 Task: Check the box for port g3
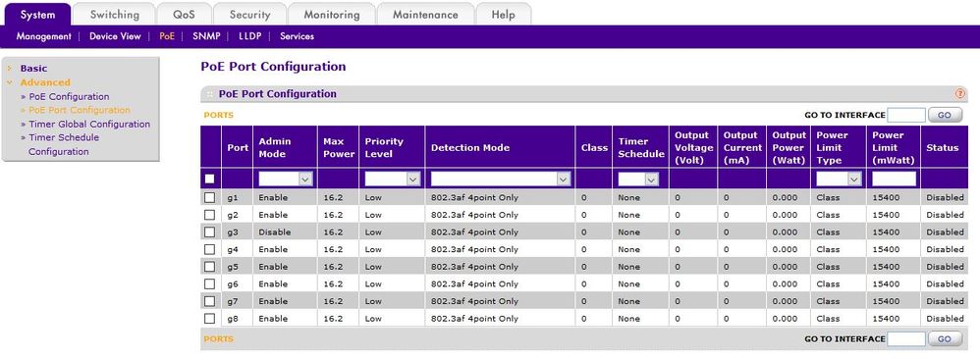click(x=210, y=231)
